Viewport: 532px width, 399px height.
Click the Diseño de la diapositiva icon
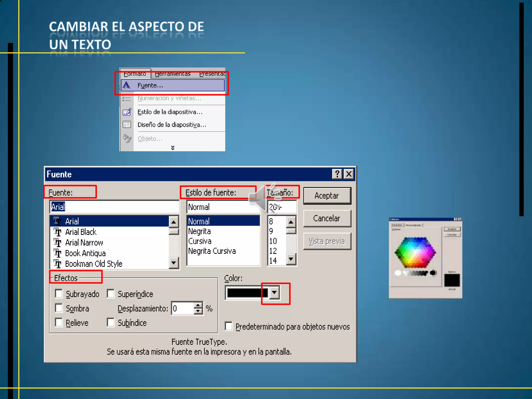(x=127, y=125)
